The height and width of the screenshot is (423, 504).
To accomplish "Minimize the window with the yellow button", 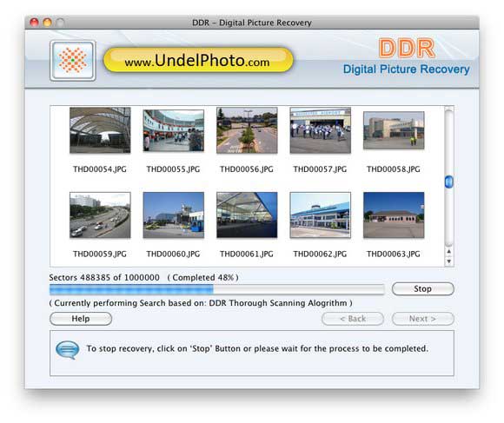I will pyautogui.click(x=47, y=23).
